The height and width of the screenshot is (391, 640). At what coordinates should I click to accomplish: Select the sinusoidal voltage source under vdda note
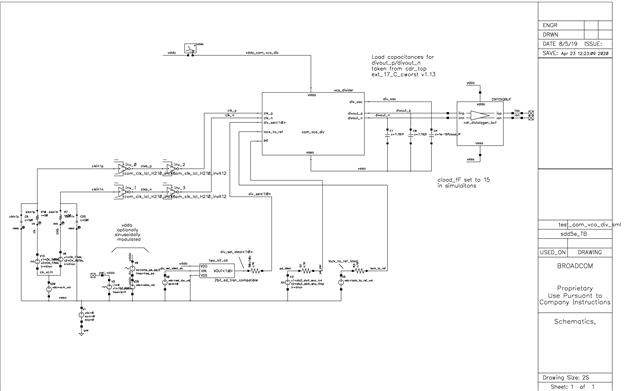tap(132, 269)
